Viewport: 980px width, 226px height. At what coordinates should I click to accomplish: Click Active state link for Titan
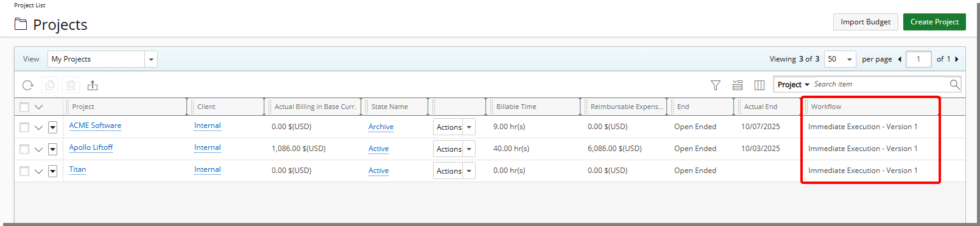(x=379, y=171)
